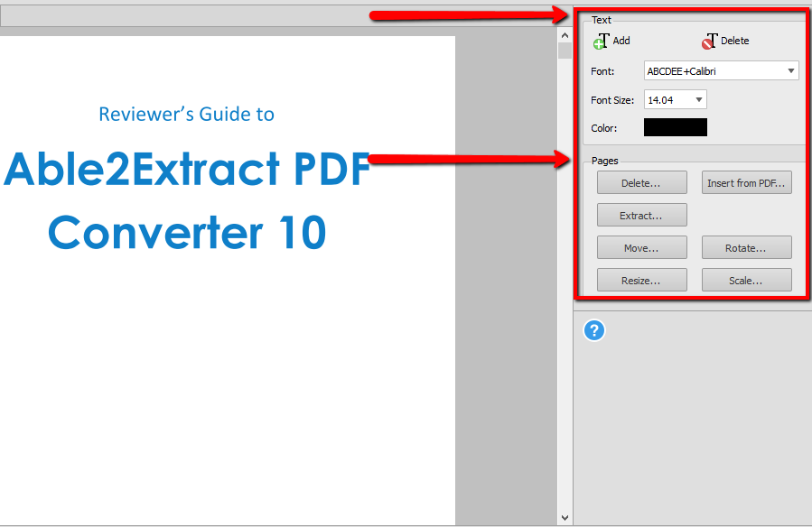
Task: Click the Add text icon
Action: click(x=602, y=41)
